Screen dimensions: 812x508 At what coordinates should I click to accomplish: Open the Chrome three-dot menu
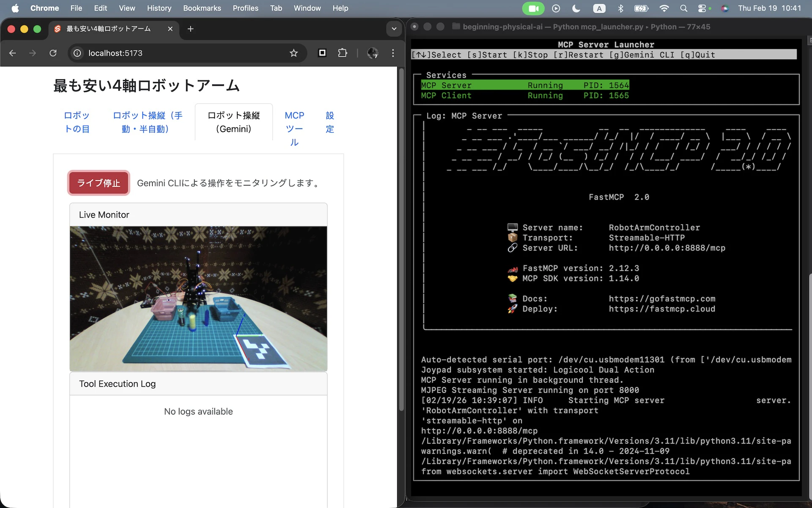click(393, 53)
